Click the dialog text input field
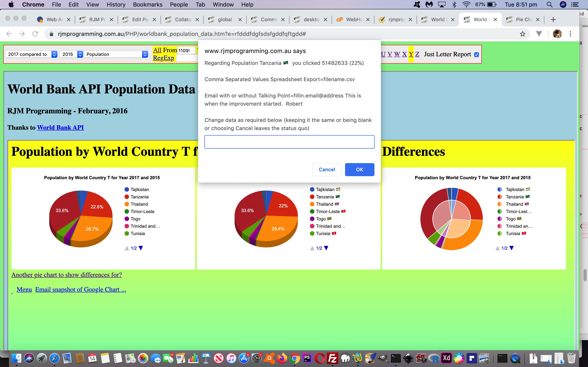Viewport: 588px width, 367px height. [x=289, y=142]
